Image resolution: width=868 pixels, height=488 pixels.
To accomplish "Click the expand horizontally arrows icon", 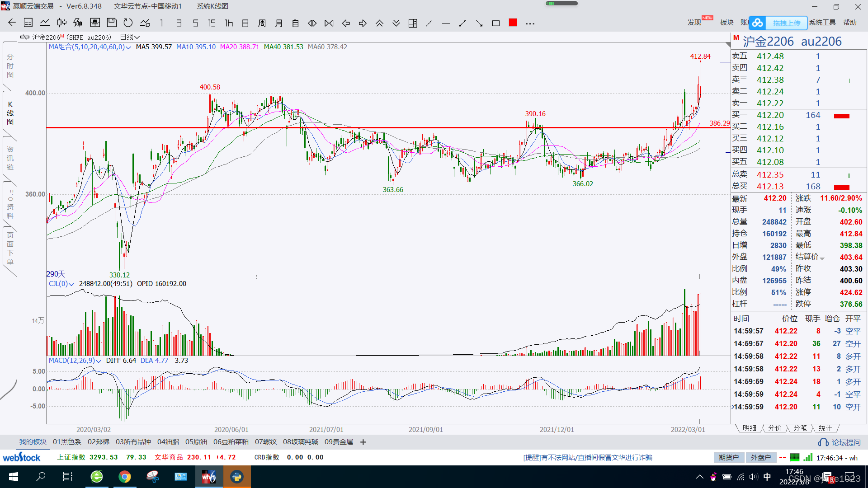I will click(312, 23).
